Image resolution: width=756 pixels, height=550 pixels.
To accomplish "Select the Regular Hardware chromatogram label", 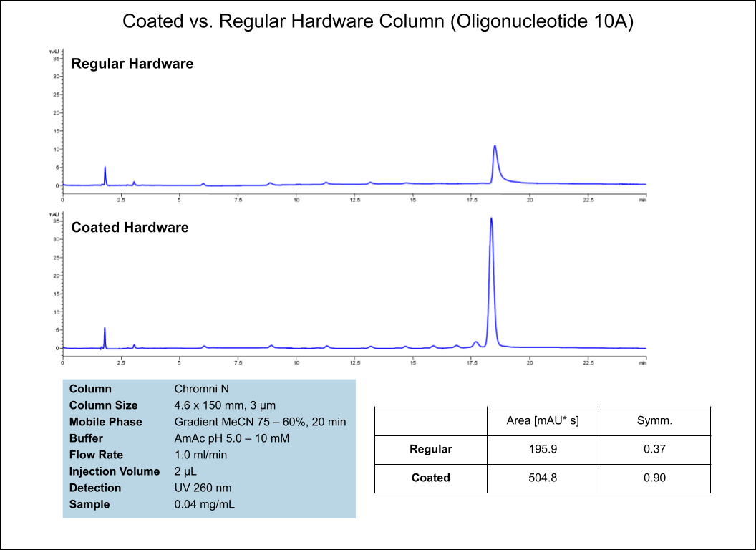I will [x=132, y=64].
